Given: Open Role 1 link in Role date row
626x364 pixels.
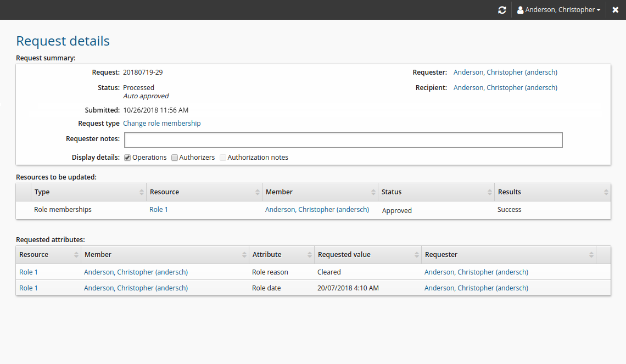Looking at the screenshot, I should click(29, 288).
